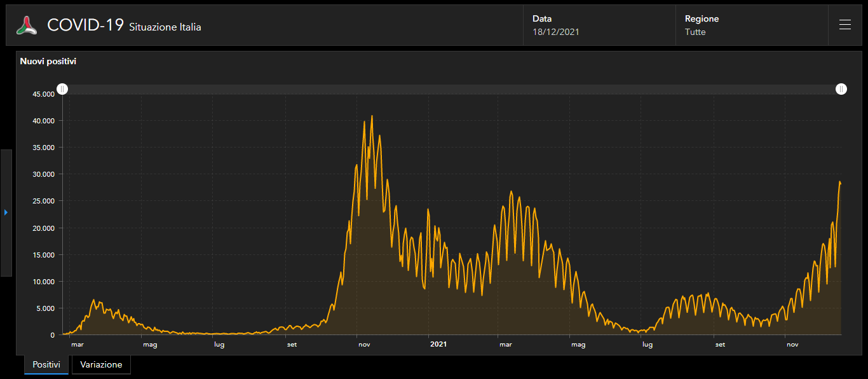The image size is (868, 379).
Task: Click the highest peak of the chart
Action: [372, 116]
